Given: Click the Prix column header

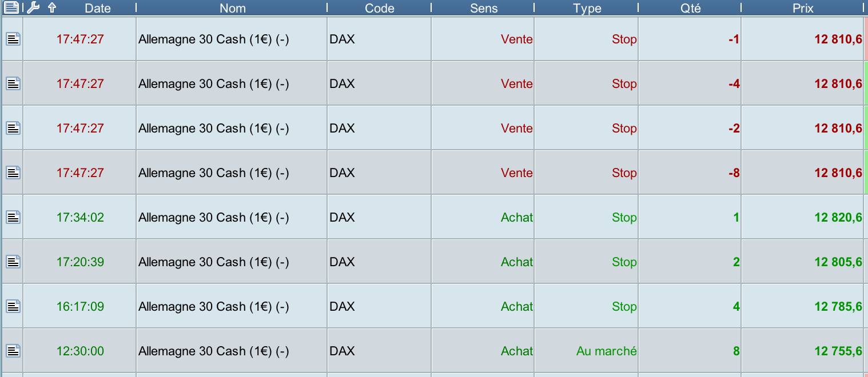Looking at the screenshot, I should [x=803, y=8].
